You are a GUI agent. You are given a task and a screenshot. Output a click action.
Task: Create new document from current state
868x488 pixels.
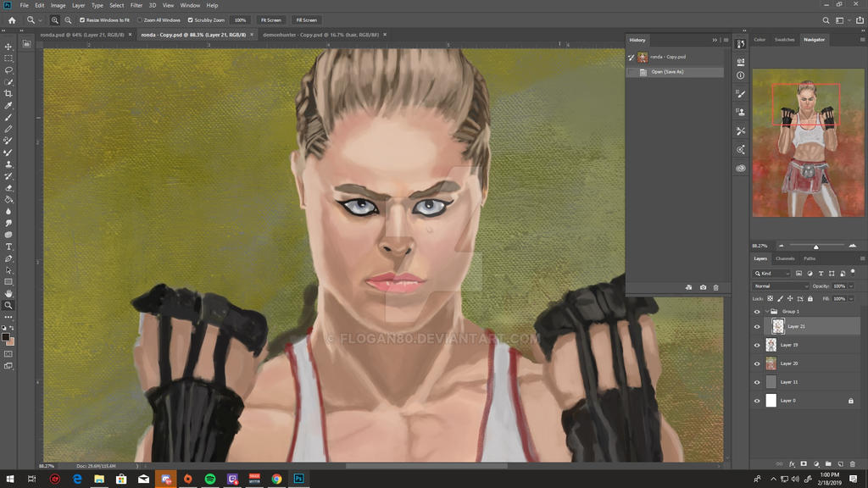point(688,288)
